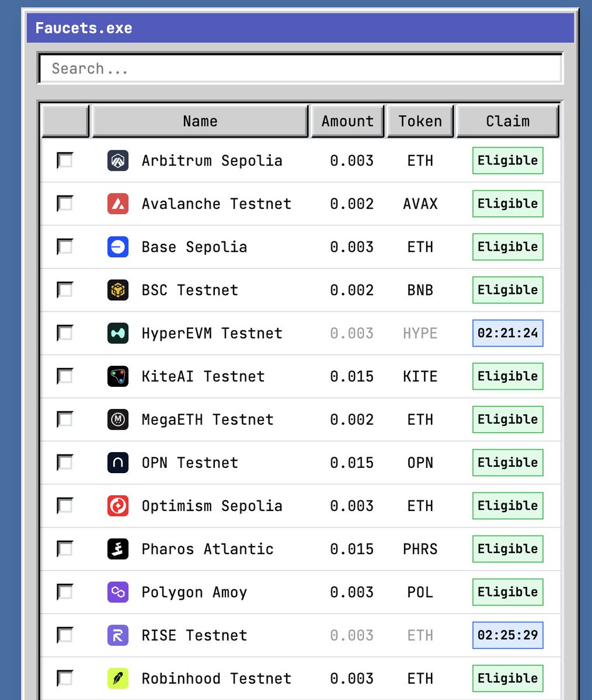The height and width of the screenshot is (700, 592).
Task: Click the Faucets.exe title bar
Action: point(301,28)
